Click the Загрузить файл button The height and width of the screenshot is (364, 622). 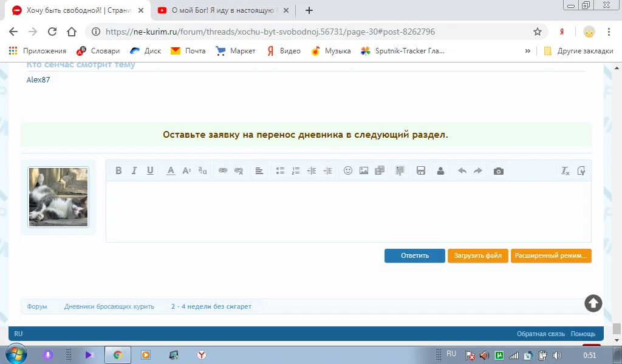pos(478,256)
